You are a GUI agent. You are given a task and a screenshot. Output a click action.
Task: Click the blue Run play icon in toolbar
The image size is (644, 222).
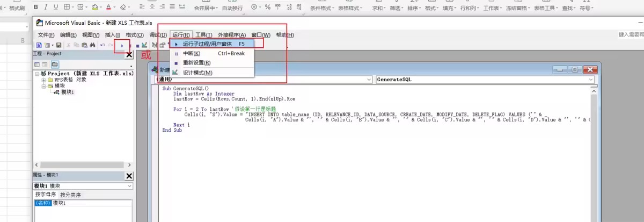[122, 46]
